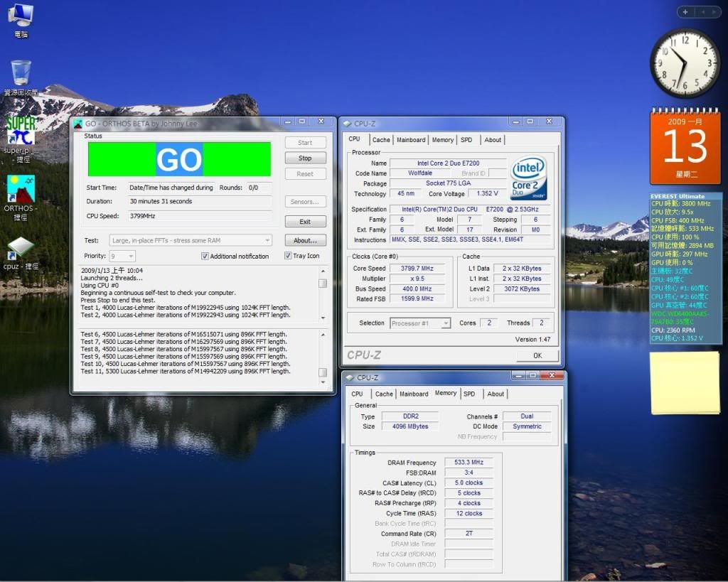Screen dimensions: 728x582
Task: Open the ORTHOS Priority dropdown
Action: 122,257
